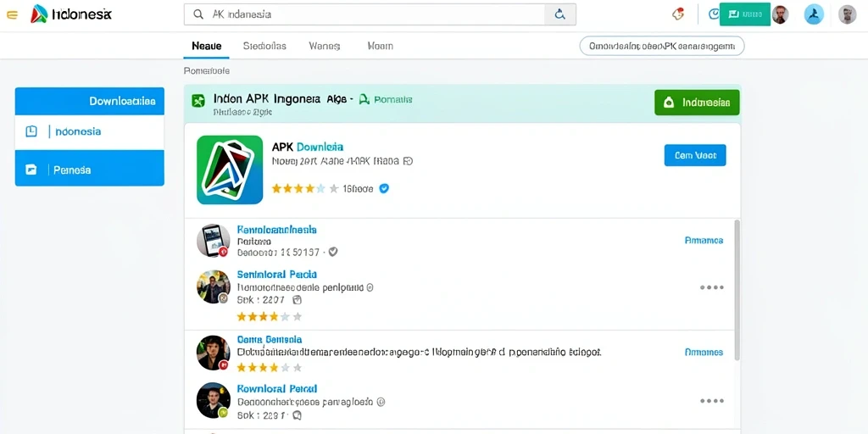Open the Rownloral Pacal link
The height and width of the screenshot is (434, 868).
pyautogui.click(x=277, y=389)
